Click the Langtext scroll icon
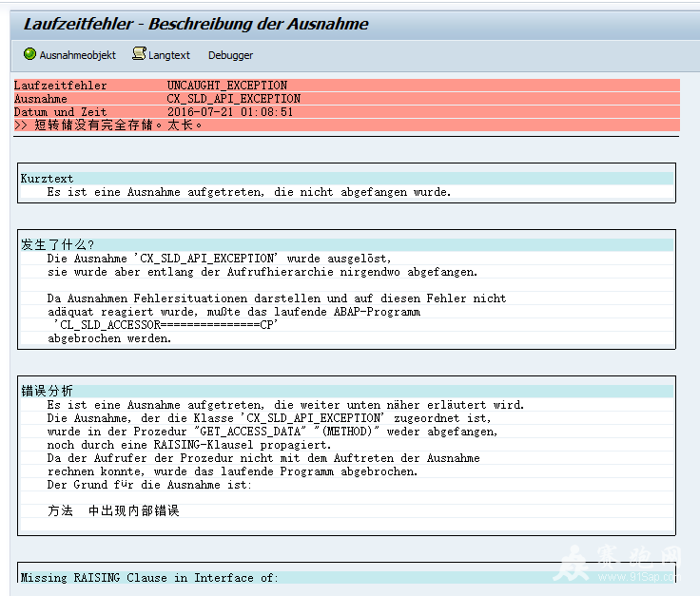Viewport: 700px width, 596px height. click(x=139, y=53)
